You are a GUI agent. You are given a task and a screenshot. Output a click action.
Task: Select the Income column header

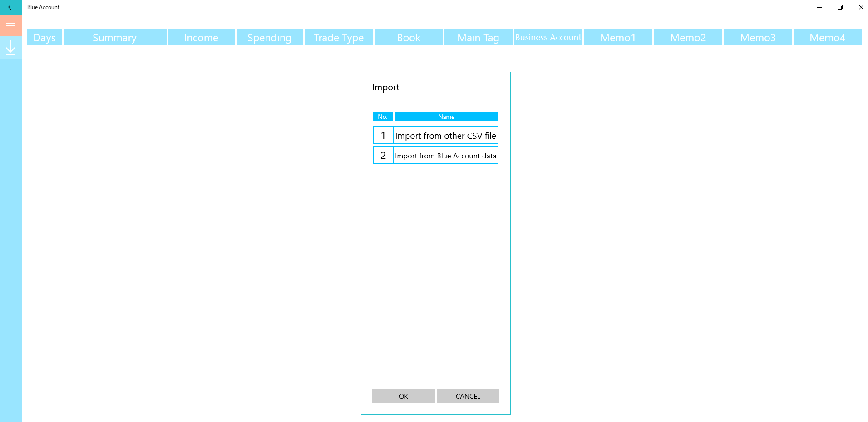point(202,37)
